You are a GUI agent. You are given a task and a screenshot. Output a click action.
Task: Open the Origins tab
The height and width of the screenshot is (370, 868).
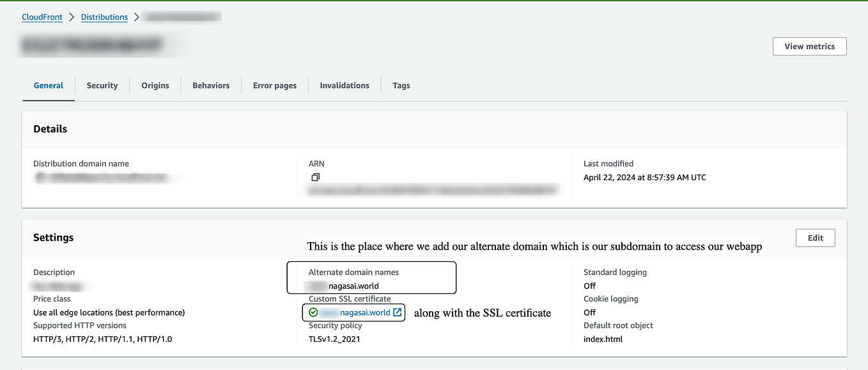click(155, 85)
